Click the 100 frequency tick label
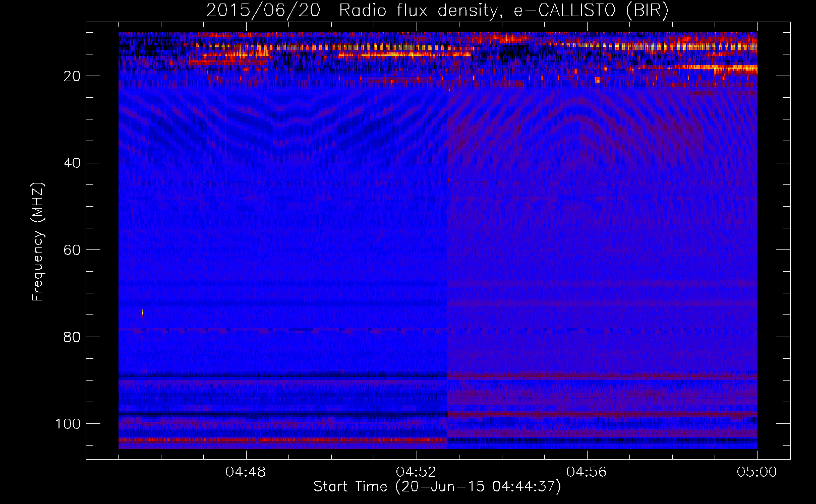The image size is (816, 504). tap(68, 424)
